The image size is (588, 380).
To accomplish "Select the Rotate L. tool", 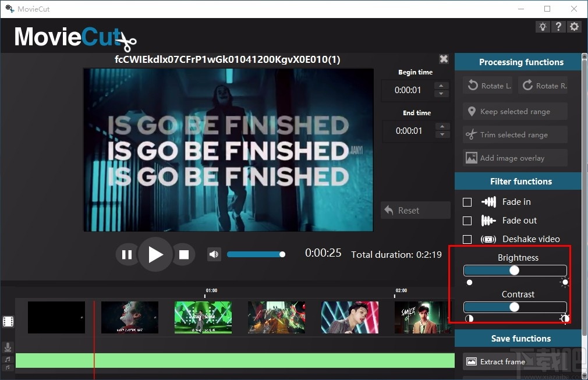I will tap(488, 85).
